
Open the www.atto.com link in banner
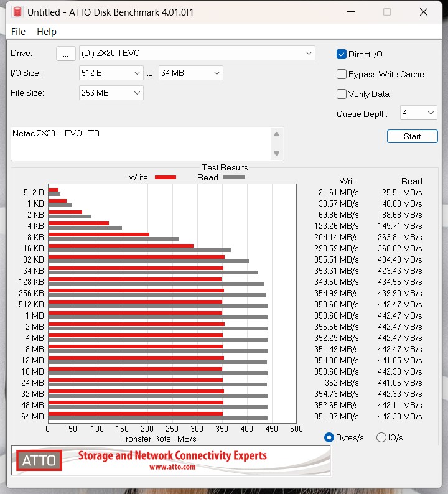pos(172,467)
